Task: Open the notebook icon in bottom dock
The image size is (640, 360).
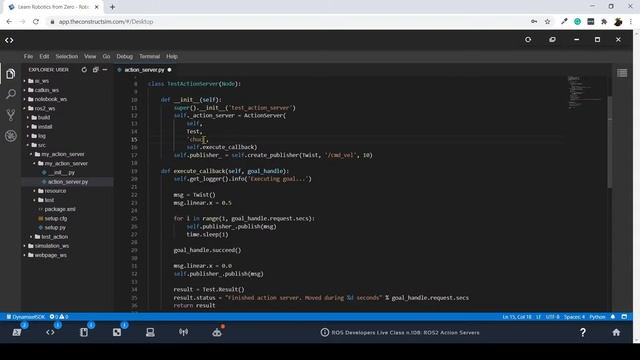Action: click(x=84, y=332)
